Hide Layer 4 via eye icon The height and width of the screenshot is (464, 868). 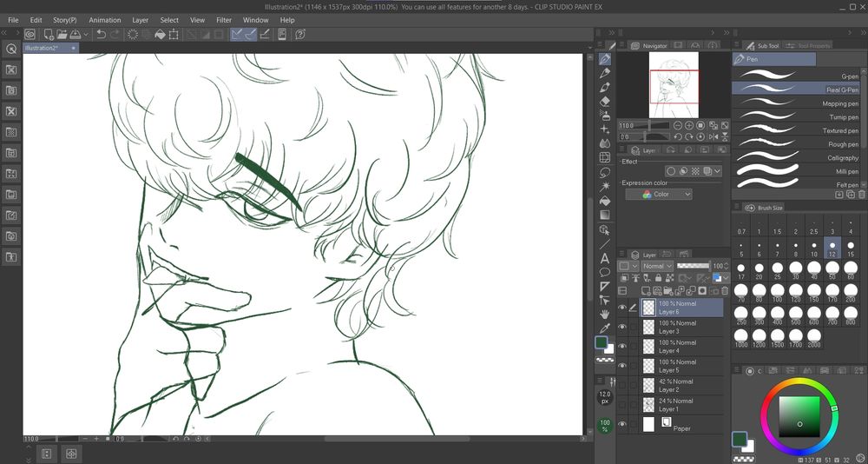622,347
